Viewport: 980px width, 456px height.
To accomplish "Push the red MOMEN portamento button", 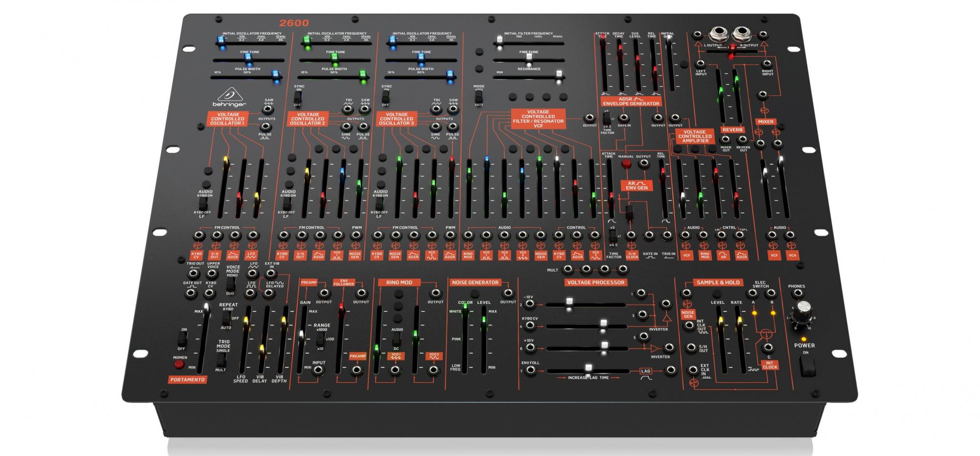I will (179, 364).
